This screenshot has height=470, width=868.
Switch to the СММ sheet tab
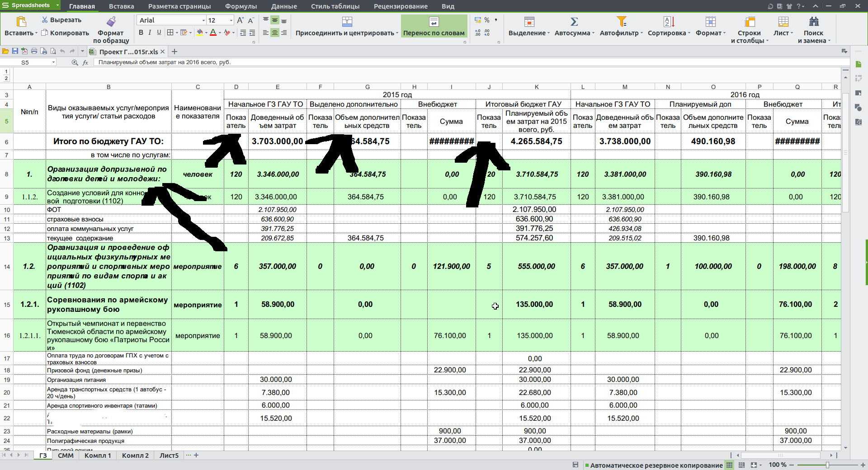tap(66, 456)
